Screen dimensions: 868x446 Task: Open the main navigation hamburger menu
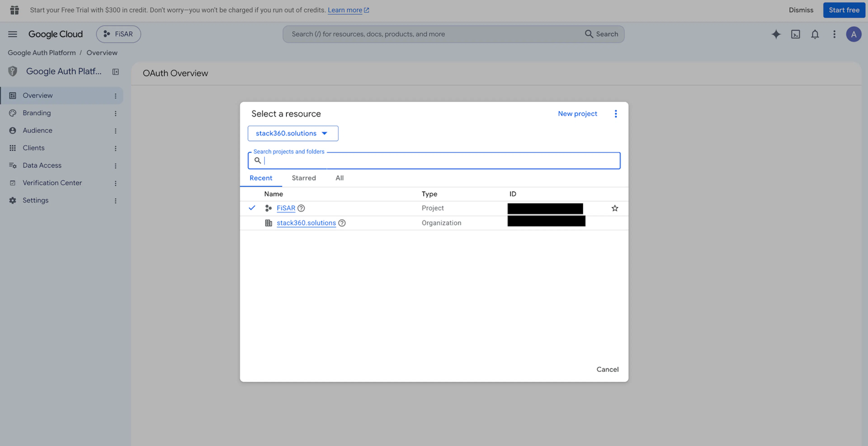click(12, 34)
